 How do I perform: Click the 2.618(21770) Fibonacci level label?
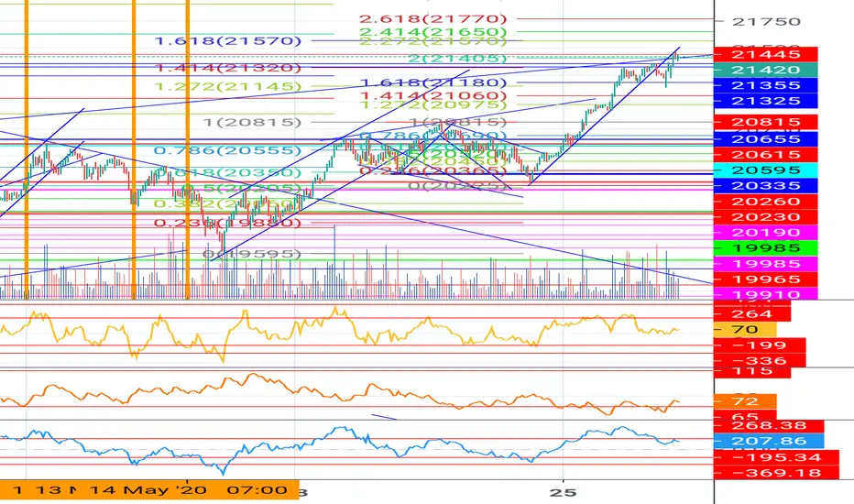point(433,19)
